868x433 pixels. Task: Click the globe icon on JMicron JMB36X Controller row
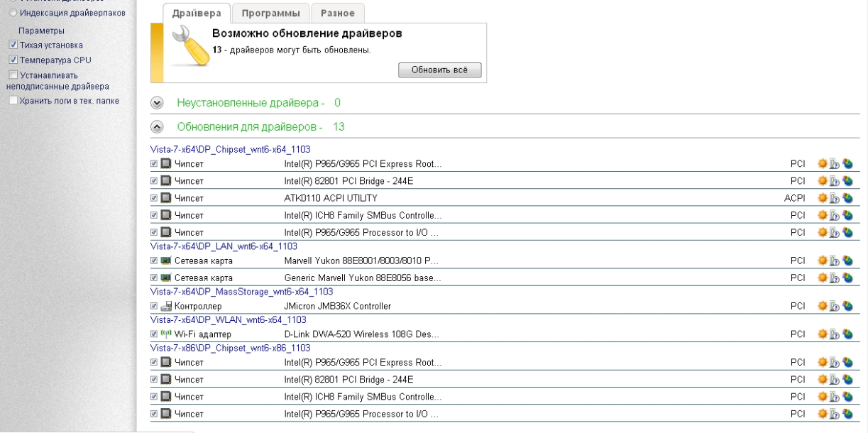coord(847,306)
